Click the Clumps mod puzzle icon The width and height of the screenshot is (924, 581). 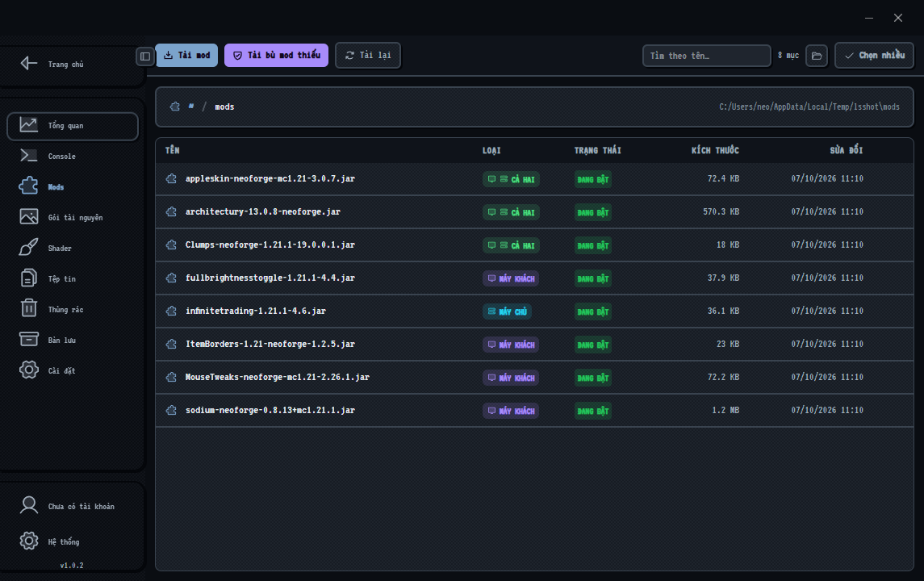(171, 245)
